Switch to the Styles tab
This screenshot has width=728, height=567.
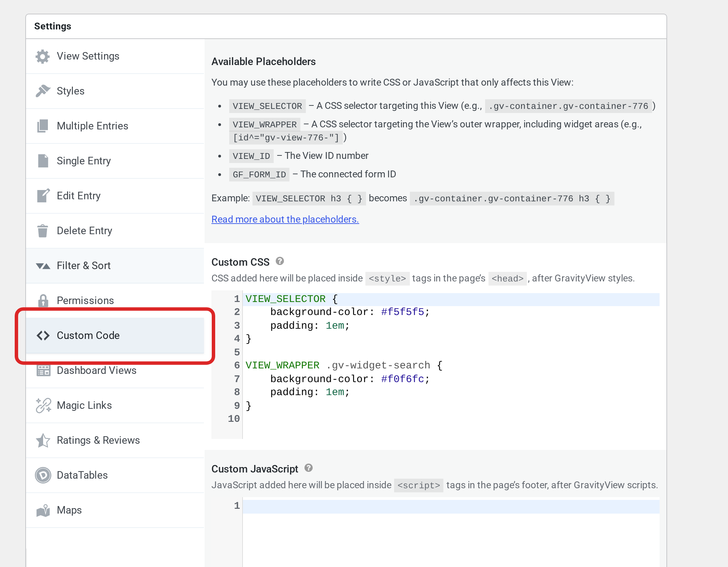[x=115, y=91]
